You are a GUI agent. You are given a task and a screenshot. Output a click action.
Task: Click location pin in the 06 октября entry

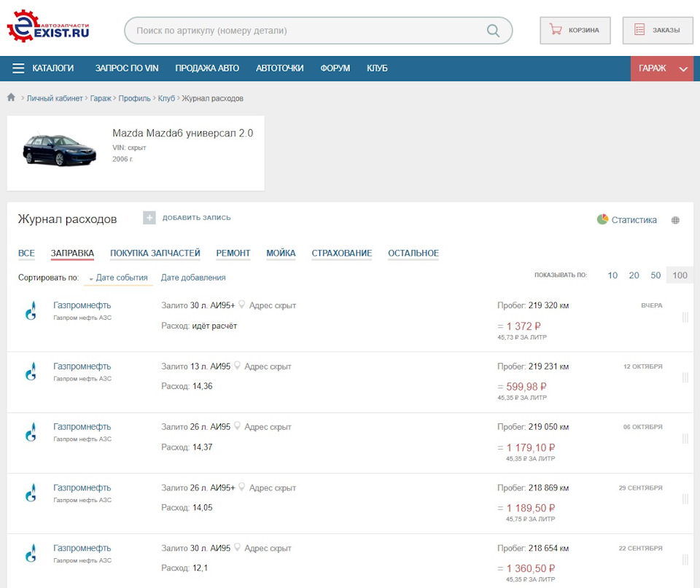tap(237, 426)
